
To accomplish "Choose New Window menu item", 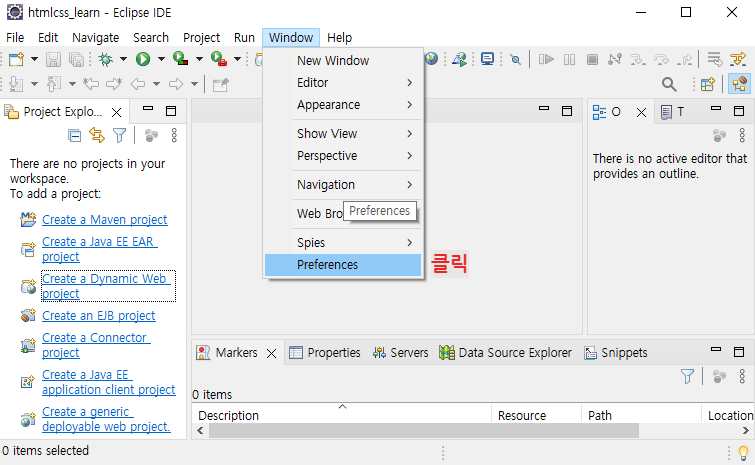I will click(343, 61).
